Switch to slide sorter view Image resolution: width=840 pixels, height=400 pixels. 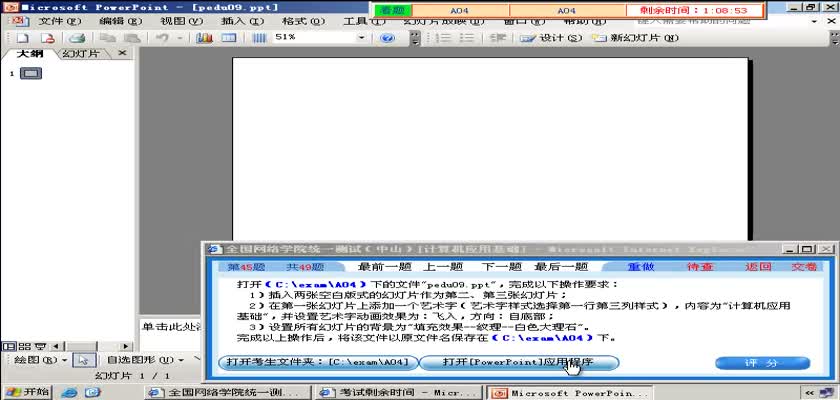(x=24, y=346)
